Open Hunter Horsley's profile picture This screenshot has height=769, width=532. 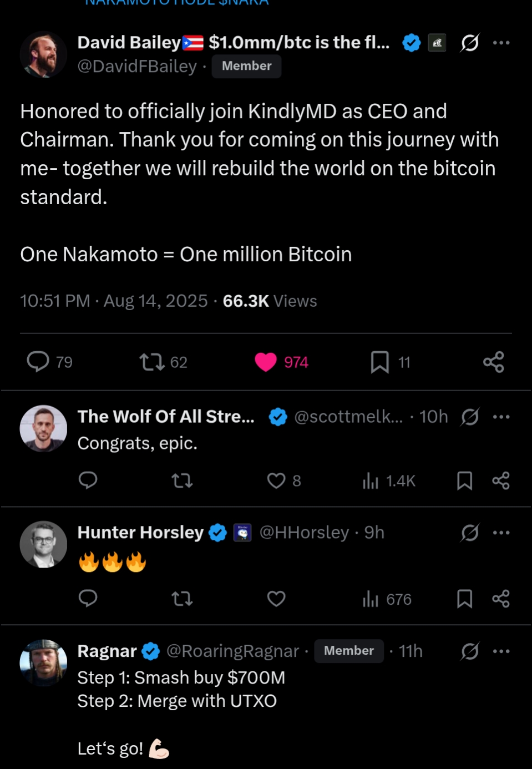43,544
